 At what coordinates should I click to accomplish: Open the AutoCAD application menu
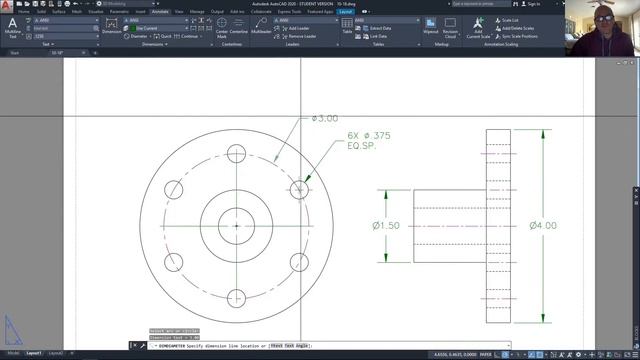click(6, 6)
